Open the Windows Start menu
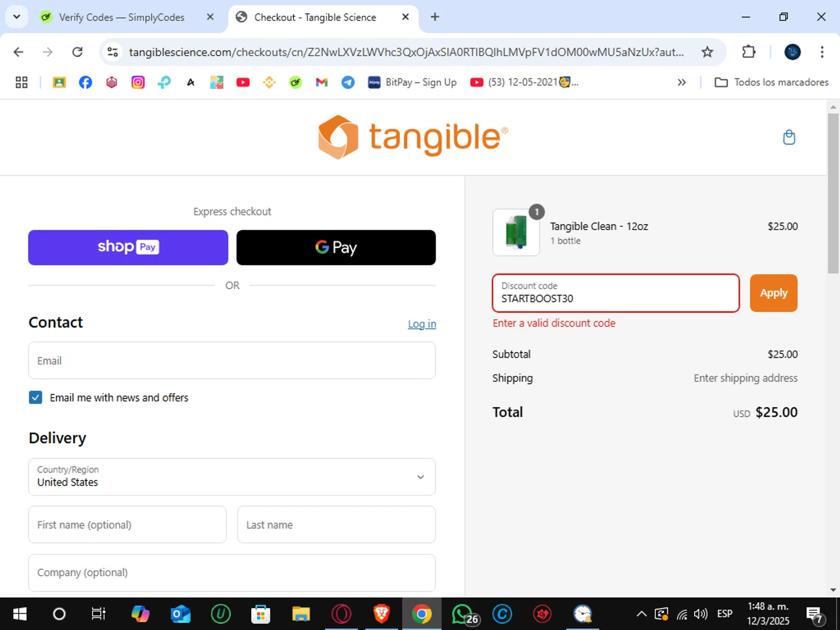This screenshot has height=630, width=840. pyautogui.click(x=20, y=614)
